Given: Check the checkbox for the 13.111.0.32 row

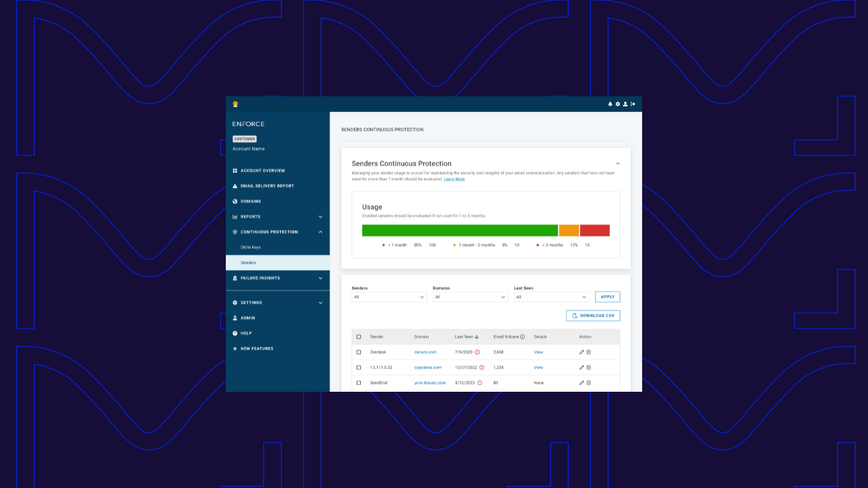Looking at the screenshot, I should 359,367.
